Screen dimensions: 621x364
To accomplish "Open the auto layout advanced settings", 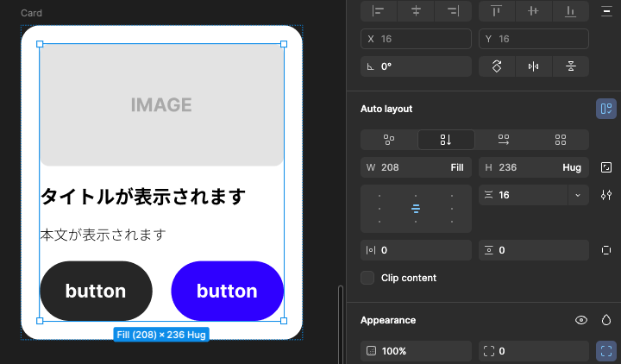I will point(606,195).
